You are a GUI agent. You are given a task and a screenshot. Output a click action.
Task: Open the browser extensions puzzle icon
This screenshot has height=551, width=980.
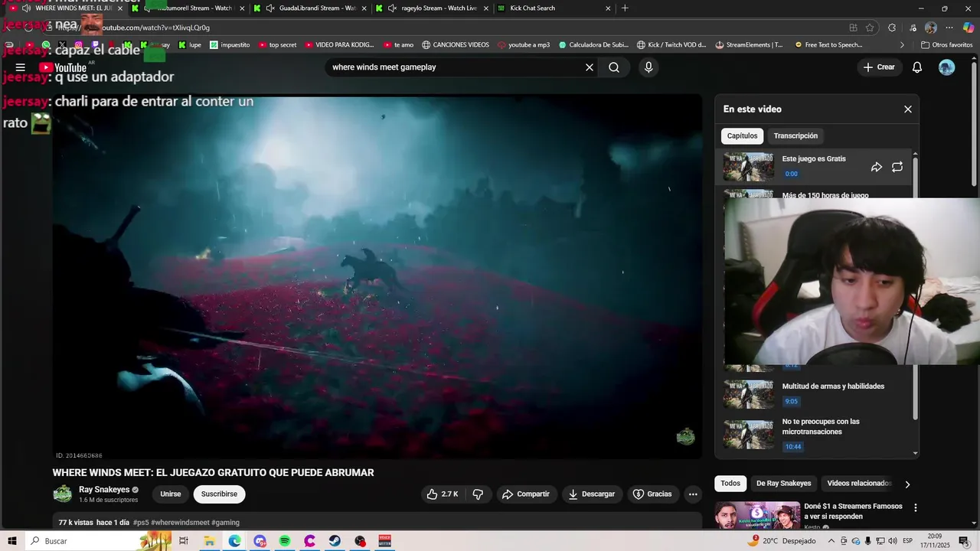pos(892,28)
